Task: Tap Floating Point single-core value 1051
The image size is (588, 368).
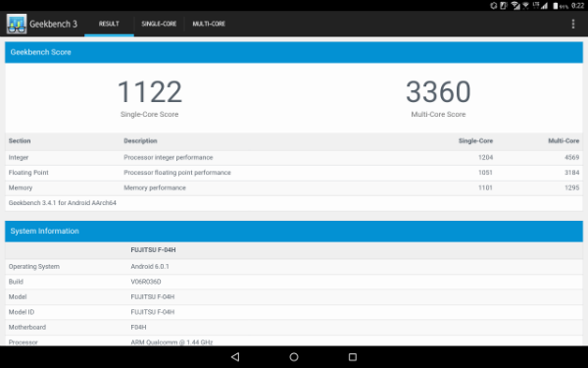Action: point(486,173)
